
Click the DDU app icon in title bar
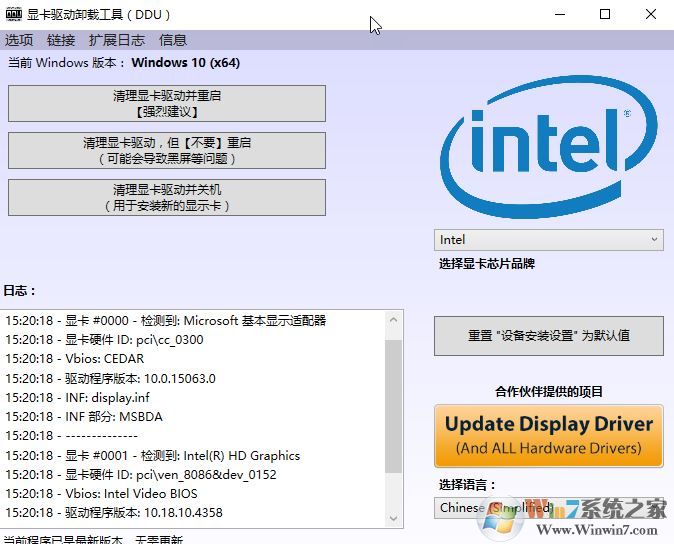13,14
